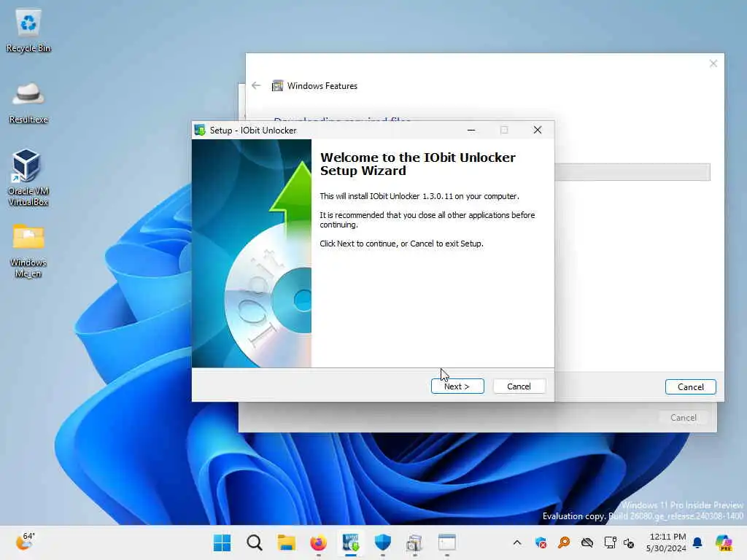The image size is (747, 560).
Task: Select the Windows Me_en folder icon
Action: pyautogui.click(x=28, y=251)
